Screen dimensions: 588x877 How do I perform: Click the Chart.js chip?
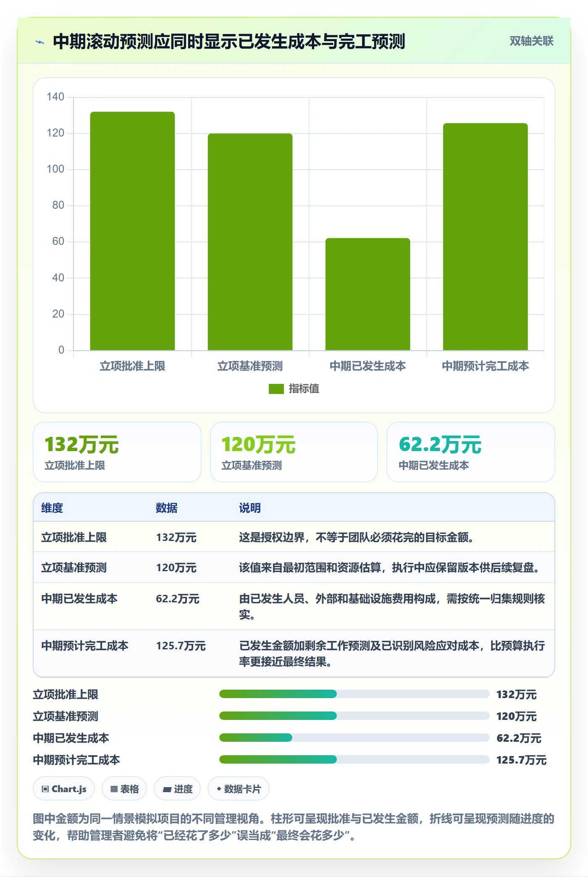(x=64, y=789)
